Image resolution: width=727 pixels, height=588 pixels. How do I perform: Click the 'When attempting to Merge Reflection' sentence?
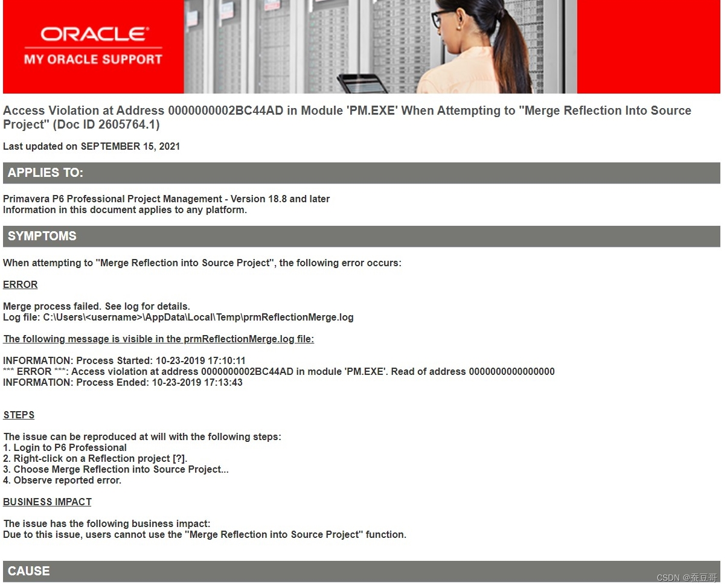202,263
